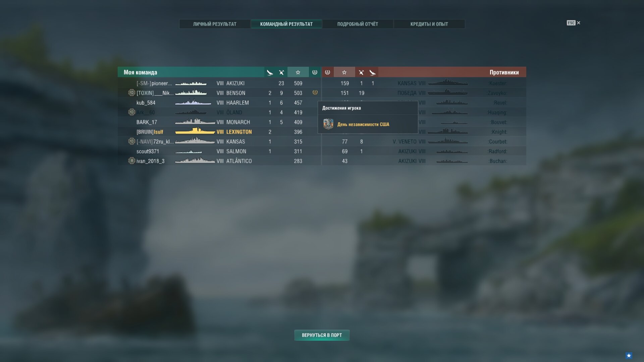
Task: Open the Кредиты и опыт tab
Action: click(x=429, y=24)
